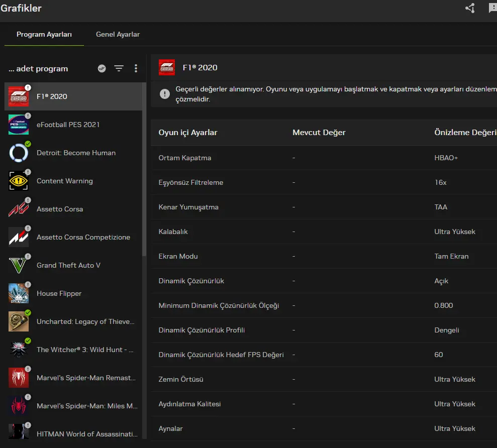Select Grand Theft Auto V icon
497x448 pixels.
[19, 265]
